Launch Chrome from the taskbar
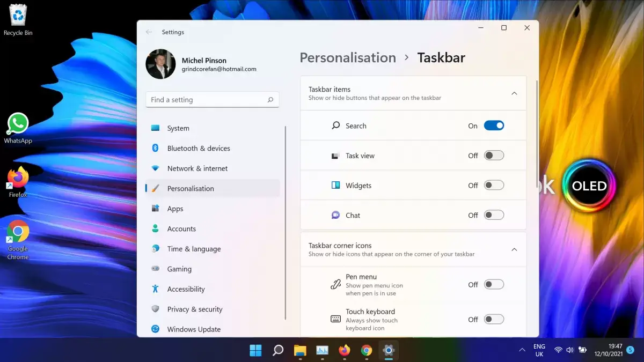The height and width of the screenshot is (362, 644). [x=367, y=350]
